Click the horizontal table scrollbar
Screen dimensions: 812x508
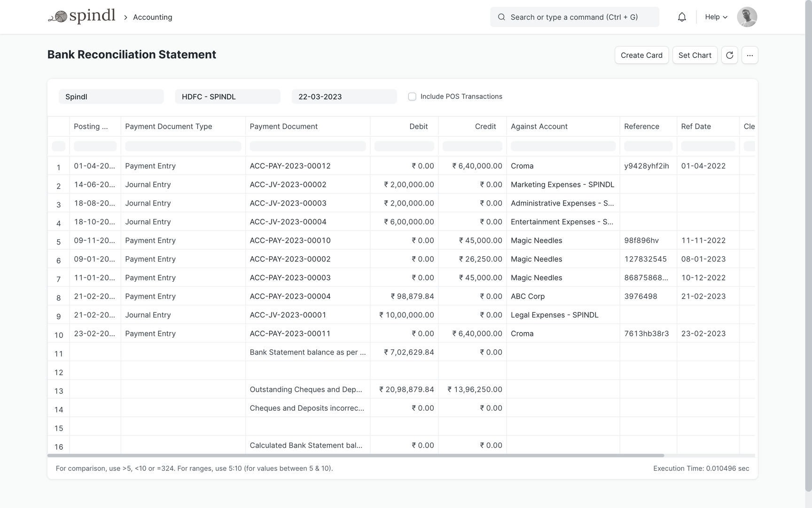tap(356, 455)
